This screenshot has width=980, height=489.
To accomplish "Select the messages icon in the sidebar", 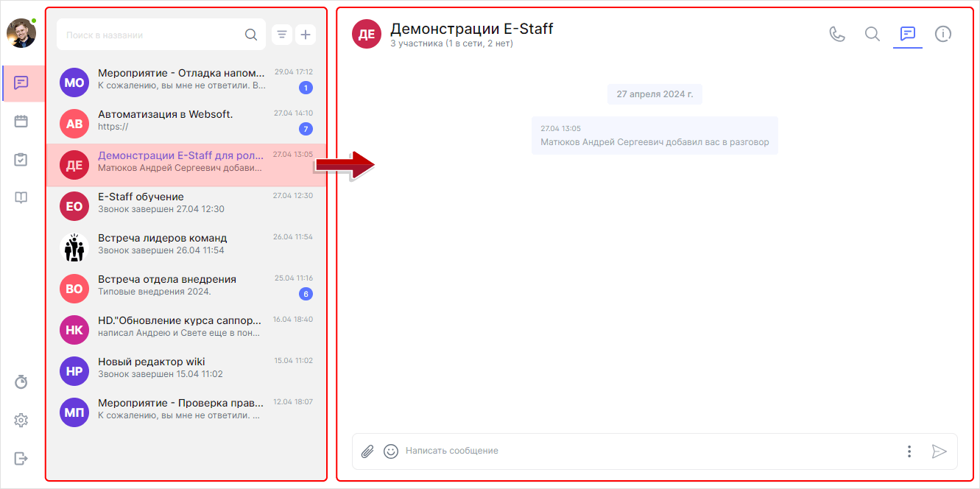I will [x=21, y=82].
